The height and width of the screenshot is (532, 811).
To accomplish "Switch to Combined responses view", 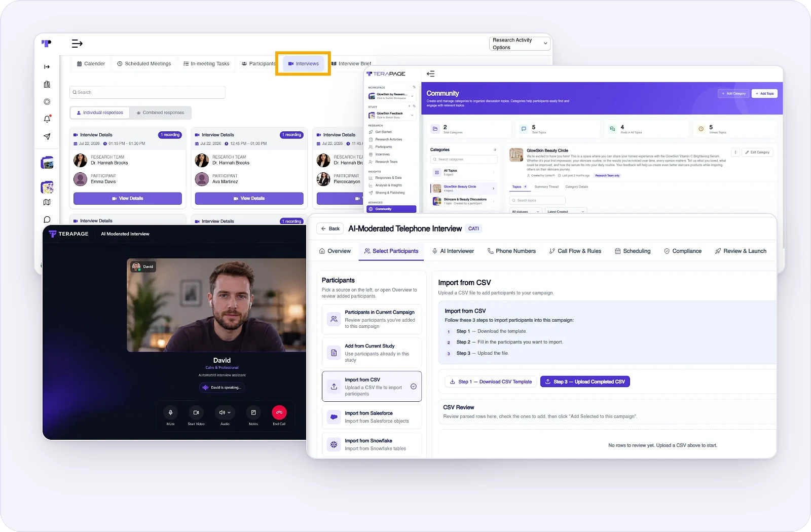I will 160,112.
